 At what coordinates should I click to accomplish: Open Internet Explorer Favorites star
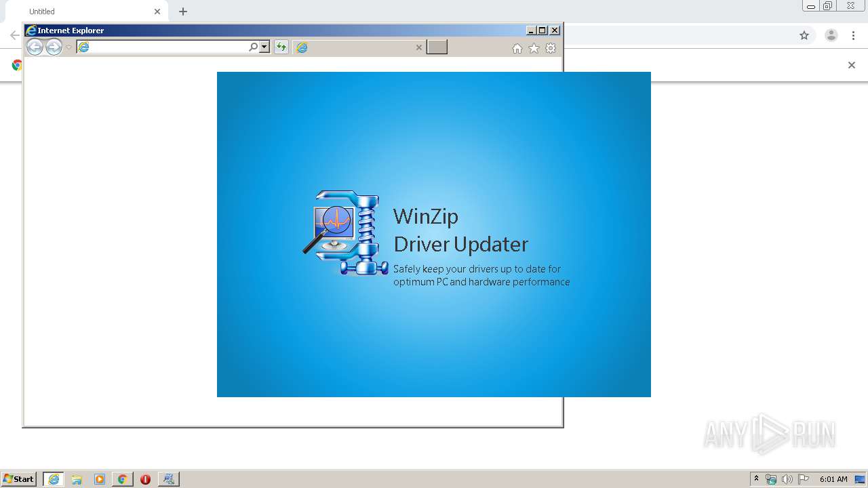coord(534,48)
